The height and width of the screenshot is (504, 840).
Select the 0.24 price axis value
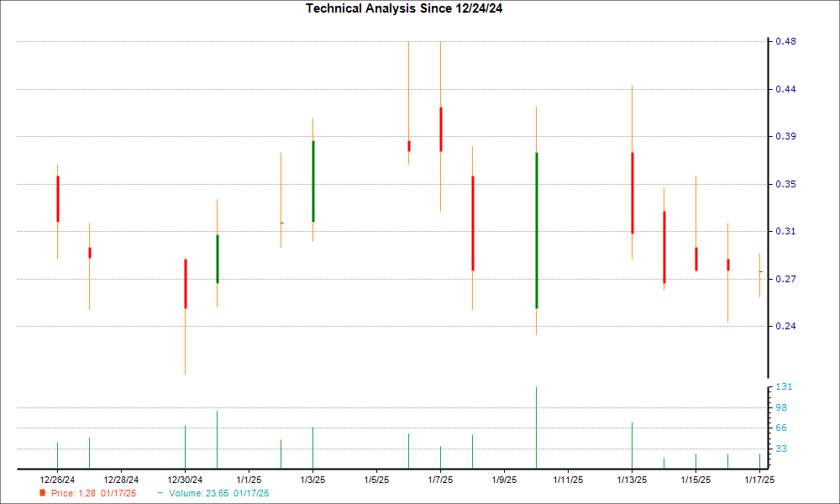coord(785,326)
